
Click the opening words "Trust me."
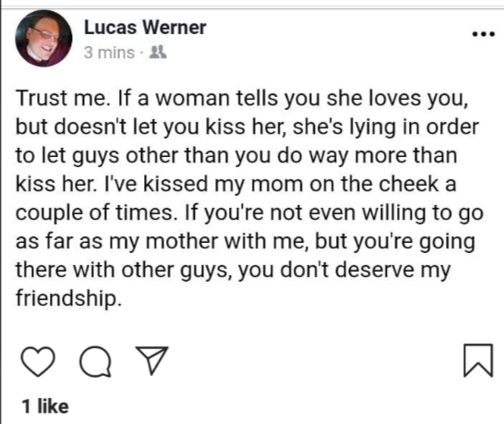click(61, 98)
